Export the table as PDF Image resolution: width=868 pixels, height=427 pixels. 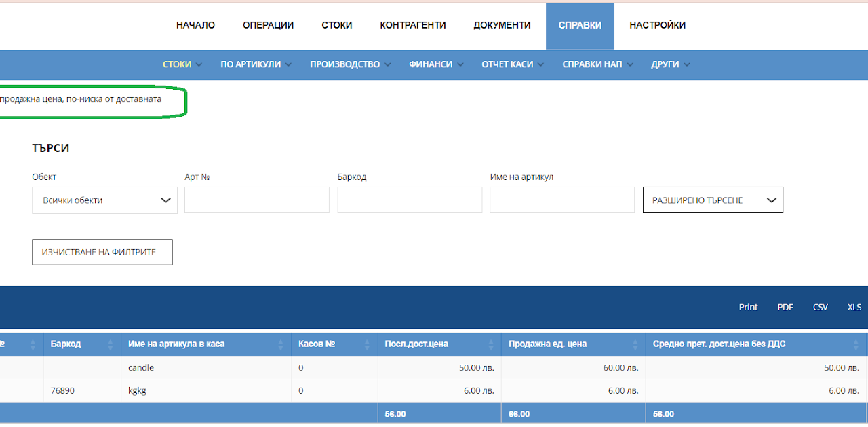(785, 308)
